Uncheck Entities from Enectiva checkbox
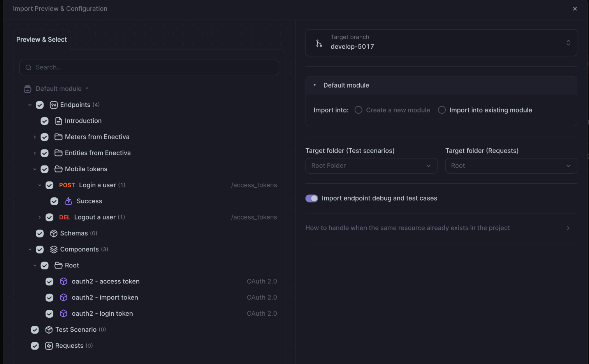 [44, 153]
